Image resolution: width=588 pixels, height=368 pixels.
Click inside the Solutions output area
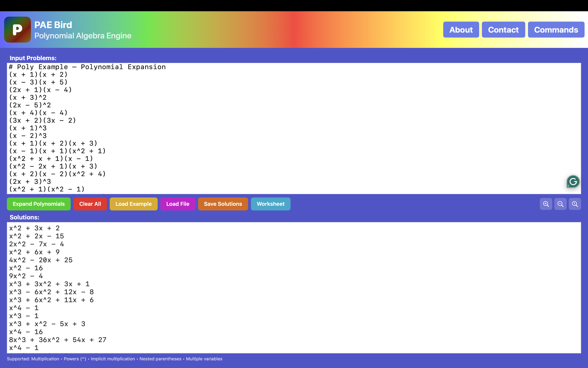pyautogui.click(x=294, y=288)
